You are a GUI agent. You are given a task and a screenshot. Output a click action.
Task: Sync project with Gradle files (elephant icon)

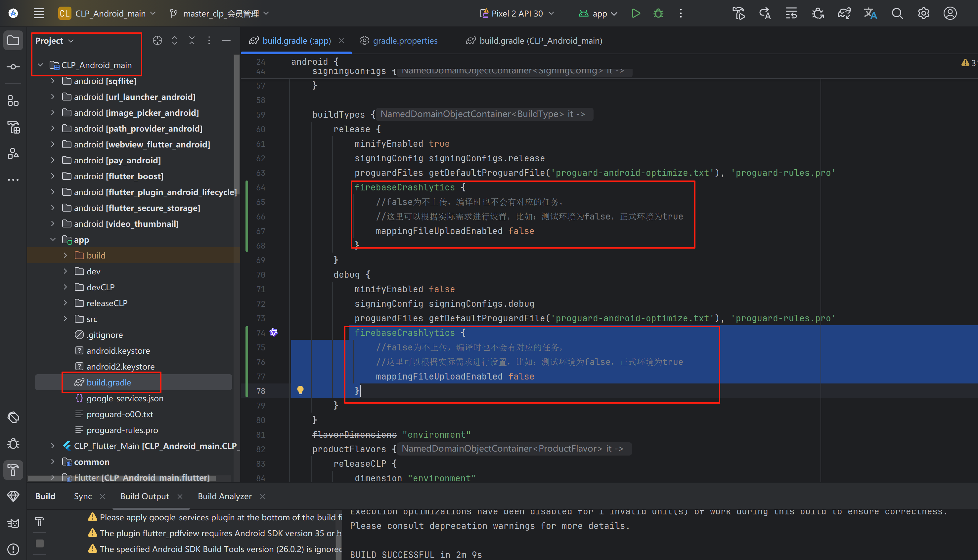pos(844,13)
